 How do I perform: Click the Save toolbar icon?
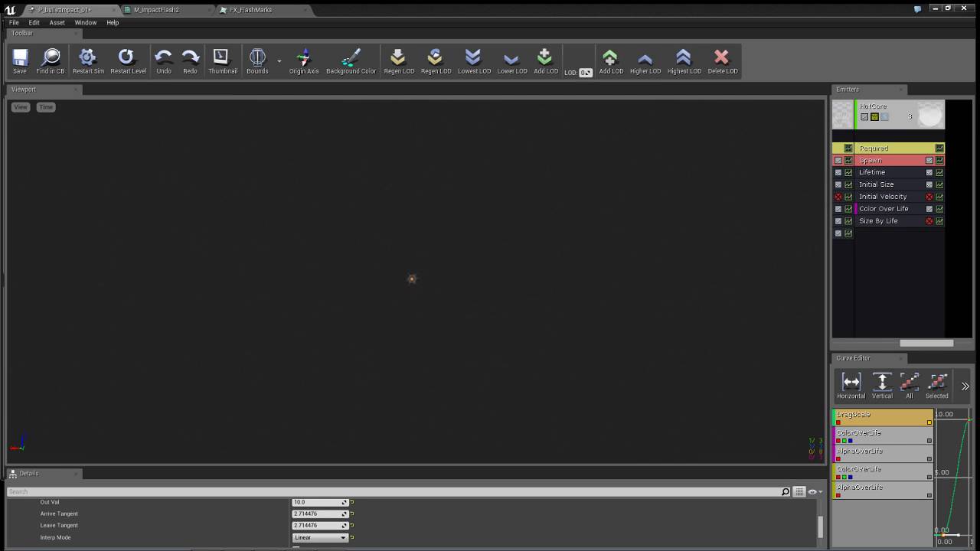point(20,60)
